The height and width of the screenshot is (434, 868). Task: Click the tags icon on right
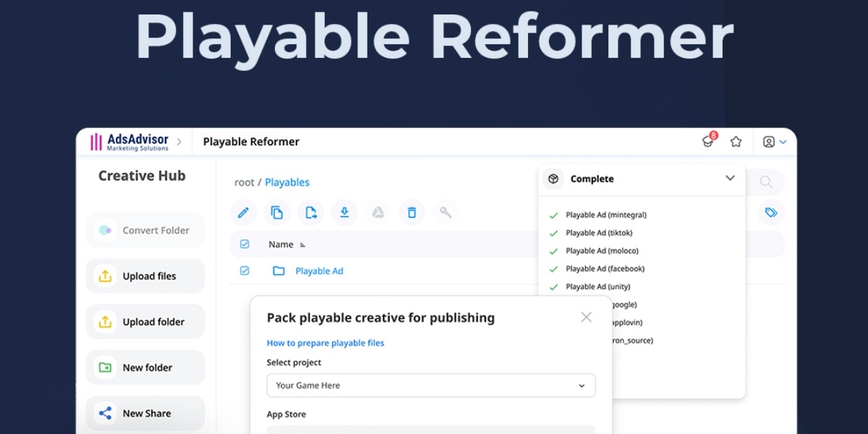pos(771,213)
